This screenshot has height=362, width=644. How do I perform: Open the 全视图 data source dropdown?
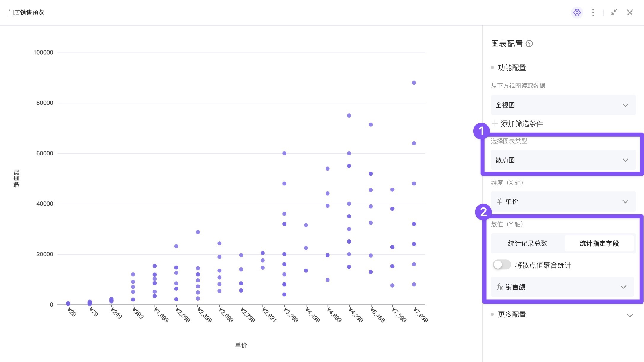pos(563,105)
